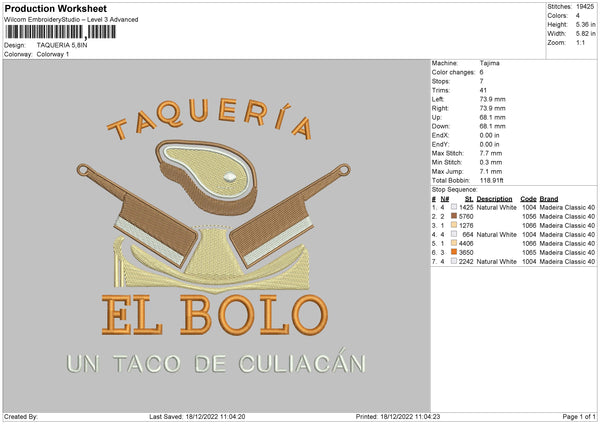Image resolution: width=600 pixels, height=424 pixels.
Task: Click the machine value 'Tajima'
Action: coord(489,63)
